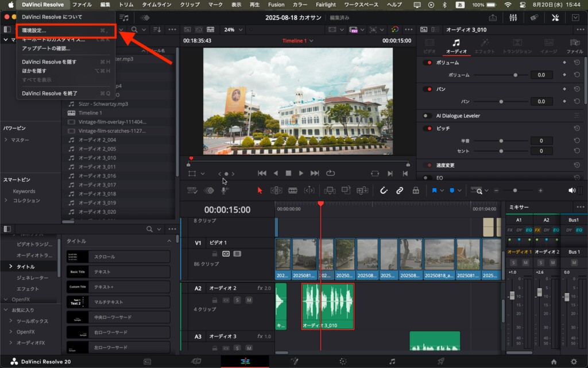This screenshot has width=588, height=368.
Task: Select the arrow Selection Mode tool
Action: pyautogui.click(x=260, y=190)
